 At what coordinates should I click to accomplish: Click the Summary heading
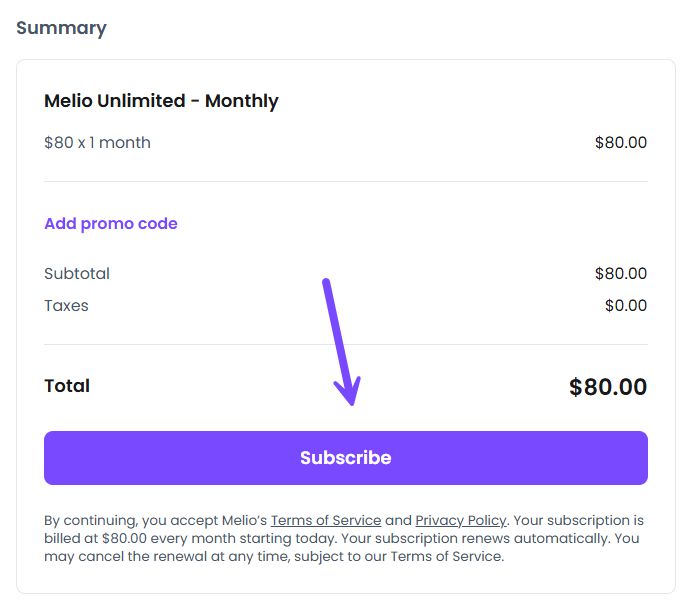[x=61, y=28]
